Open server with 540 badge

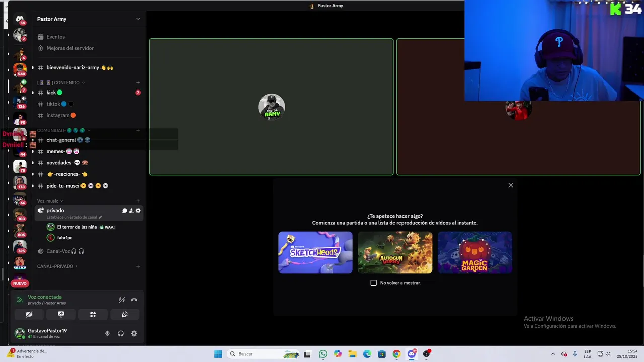coord(20,69)
